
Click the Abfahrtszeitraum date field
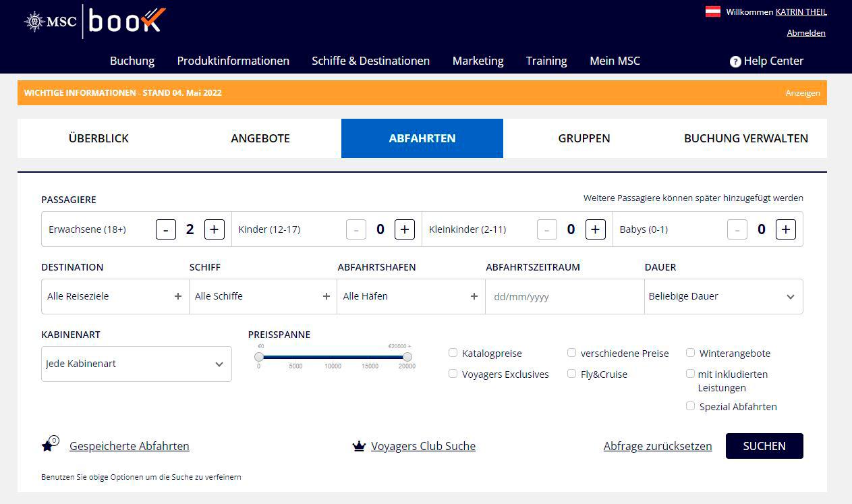pos(565,296)
